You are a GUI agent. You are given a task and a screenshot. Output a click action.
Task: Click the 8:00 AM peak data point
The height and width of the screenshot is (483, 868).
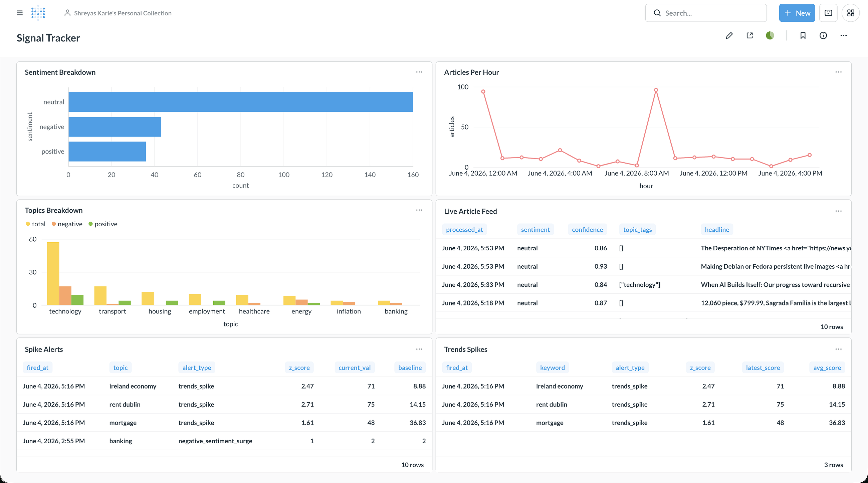[656, 90]
